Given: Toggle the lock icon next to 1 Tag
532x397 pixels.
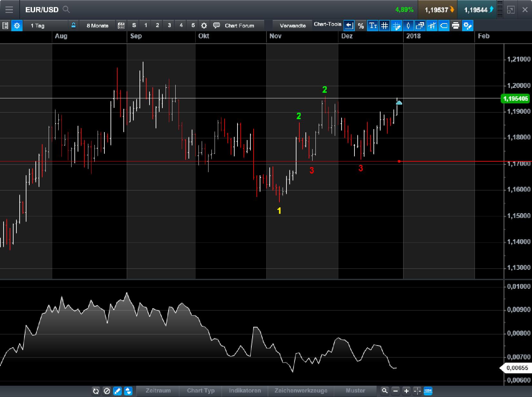Looking at the screenshot, I should tap(73, 25).
